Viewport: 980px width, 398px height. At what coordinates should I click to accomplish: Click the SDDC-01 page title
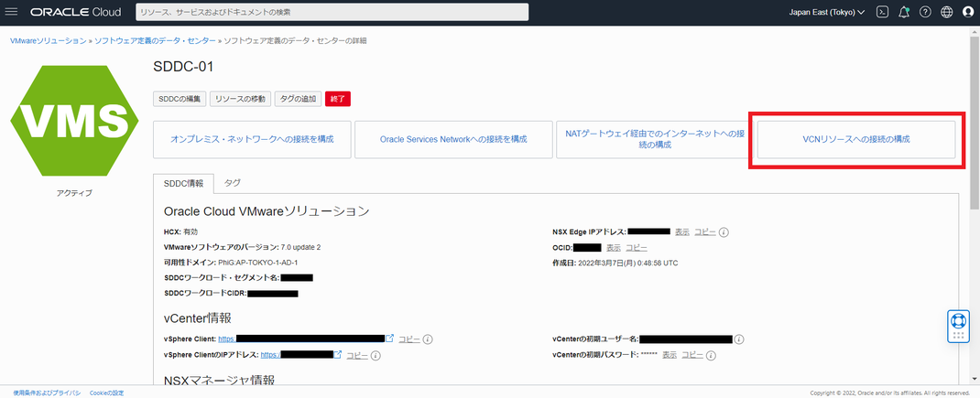pos(183,67)
